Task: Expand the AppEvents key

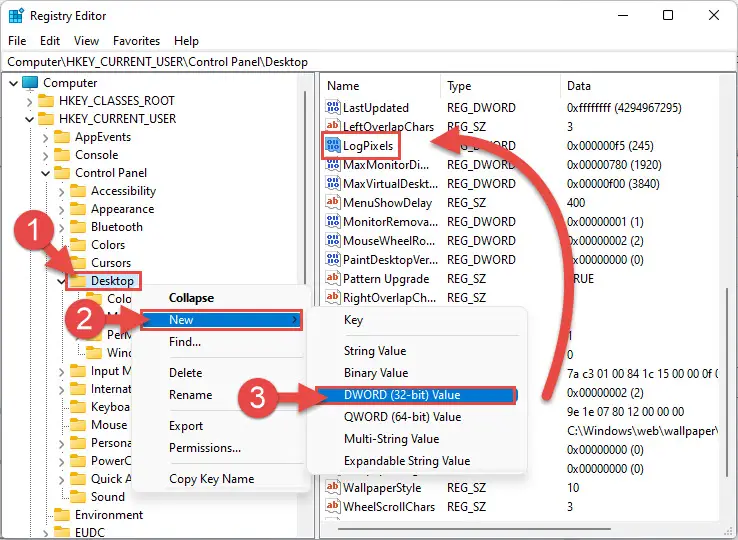Action: coord(45,137)
